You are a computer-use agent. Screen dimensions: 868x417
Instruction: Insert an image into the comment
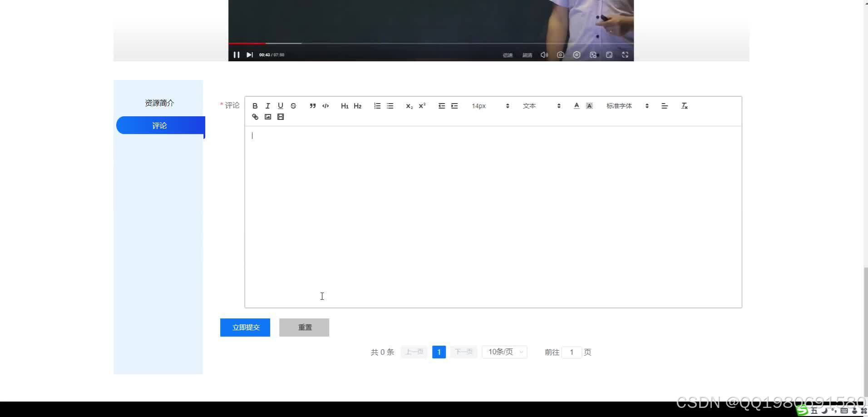pyautogui.click(x=268, y=117)
